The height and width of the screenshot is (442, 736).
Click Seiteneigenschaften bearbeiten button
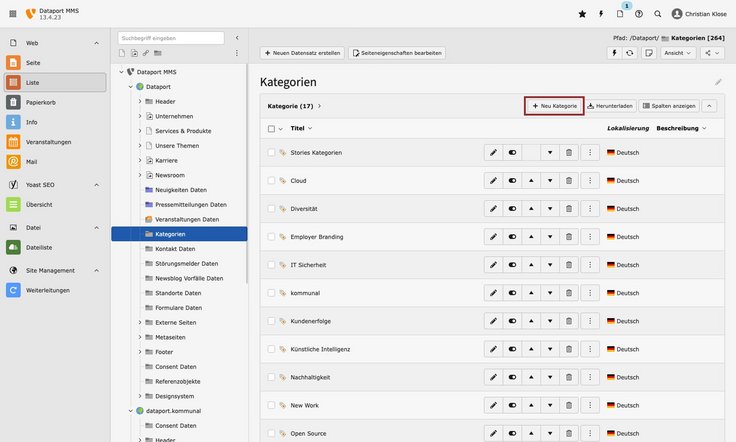396,52
